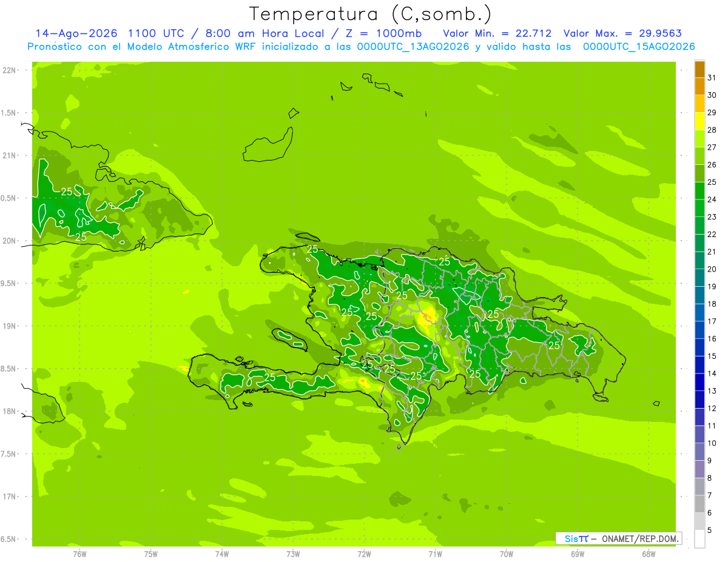Image resolution: width=728 pixels, height=562 pixels.
Task: Click the '73W' longitude label
Action: (x=293, y=554)
